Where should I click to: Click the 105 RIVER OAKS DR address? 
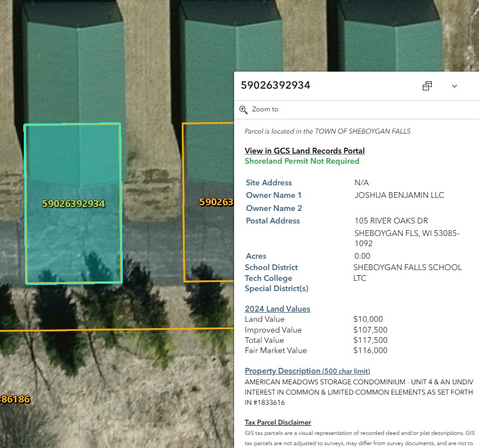tap(391, 221)
